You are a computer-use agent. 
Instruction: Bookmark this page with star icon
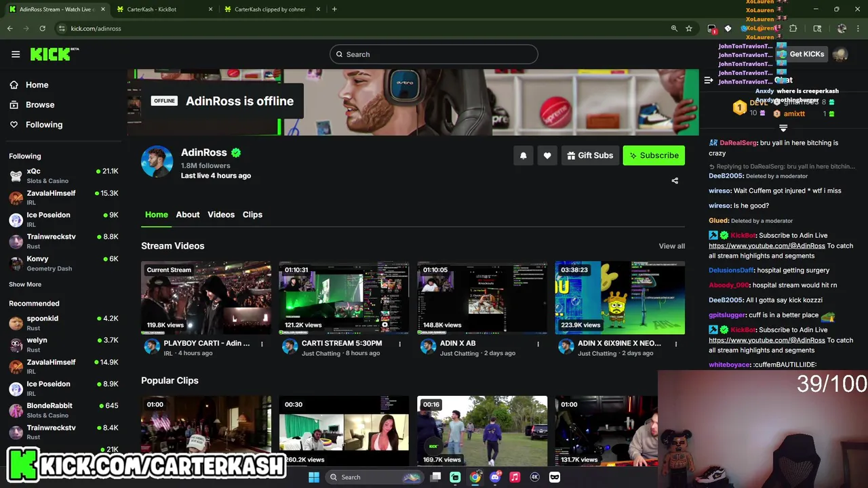coord(689,28)
